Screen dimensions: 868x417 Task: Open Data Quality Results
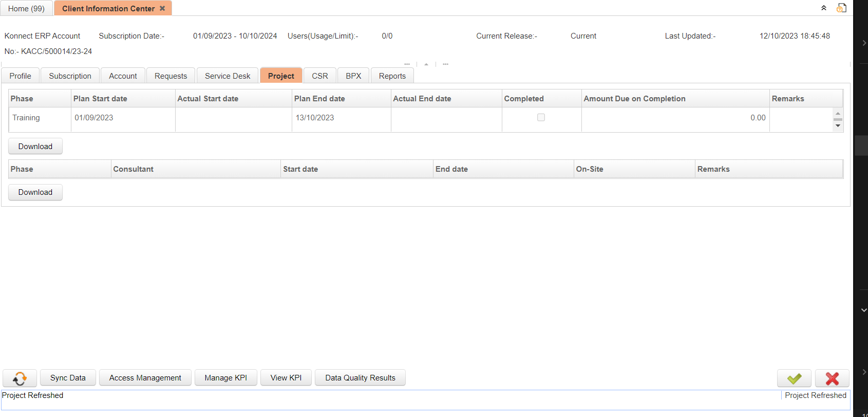tap(360, 378)
